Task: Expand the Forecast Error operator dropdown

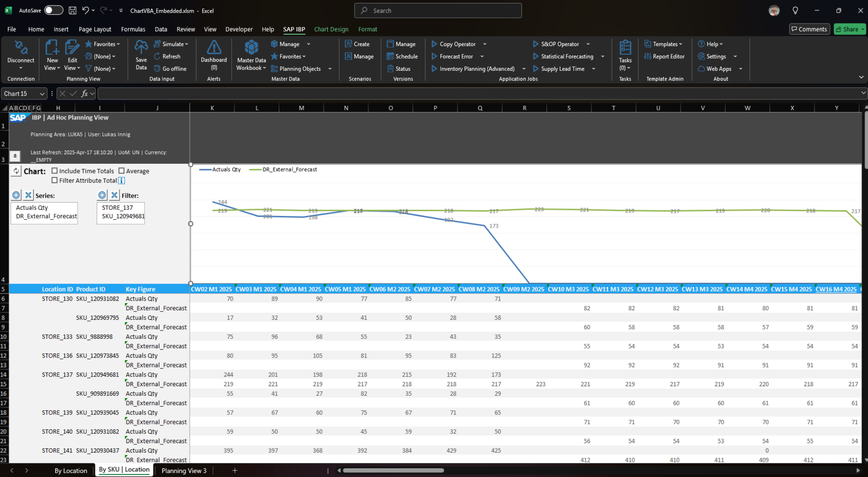Action: (482, 56)
